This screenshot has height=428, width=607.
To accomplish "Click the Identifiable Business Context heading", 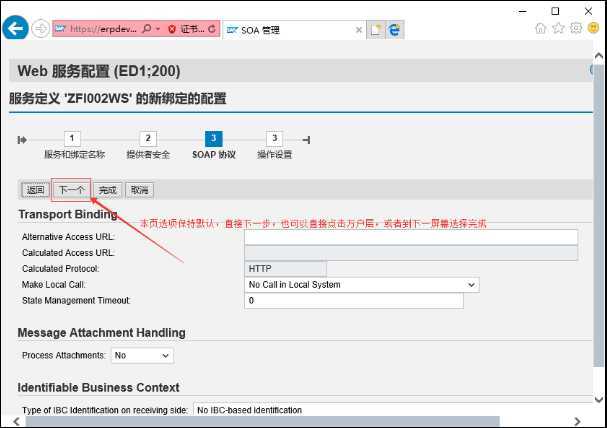I will [x=98, y=387].
